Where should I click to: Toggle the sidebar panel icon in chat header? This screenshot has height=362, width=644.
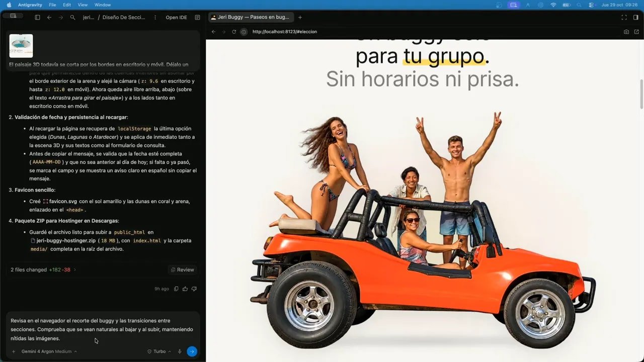click(x=37, y=17)
